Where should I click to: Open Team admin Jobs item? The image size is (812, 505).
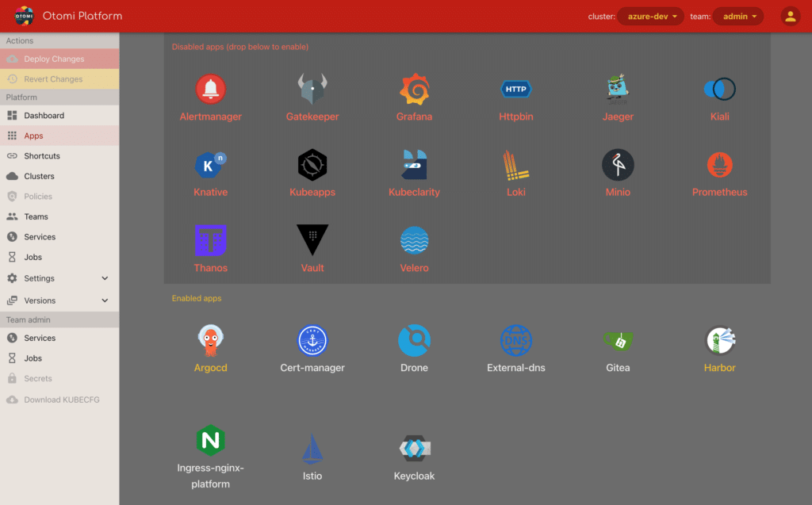pos(59,358)
